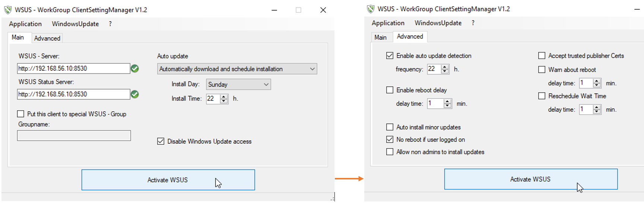Click the green check icon beside WSUS Status Server field
644x204 pixels.
click(135, 94)
